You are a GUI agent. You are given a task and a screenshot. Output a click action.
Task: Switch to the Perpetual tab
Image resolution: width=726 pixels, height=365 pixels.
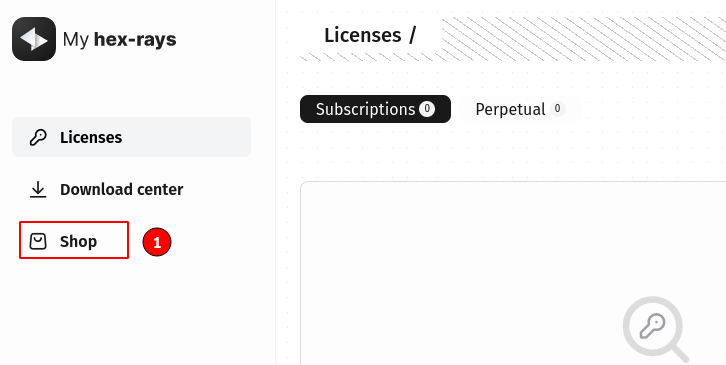click(x=520, y=109)
